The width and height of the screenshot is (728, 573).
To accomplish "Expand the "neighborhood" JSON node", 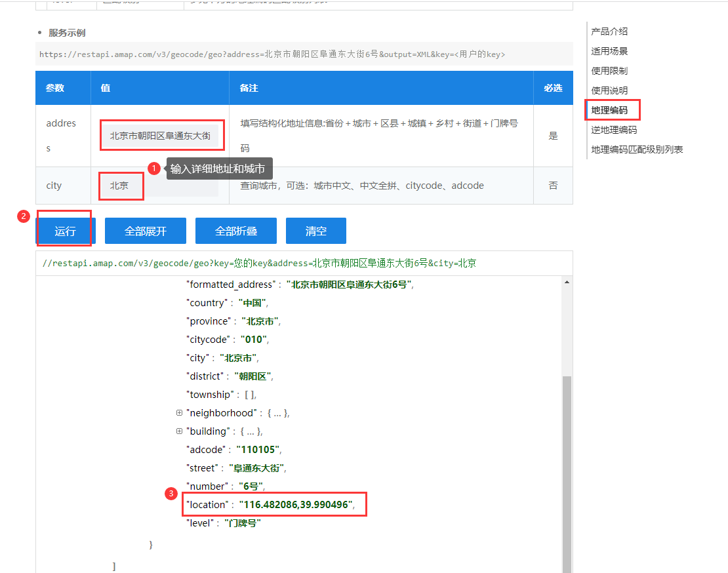I will point(179,413).
